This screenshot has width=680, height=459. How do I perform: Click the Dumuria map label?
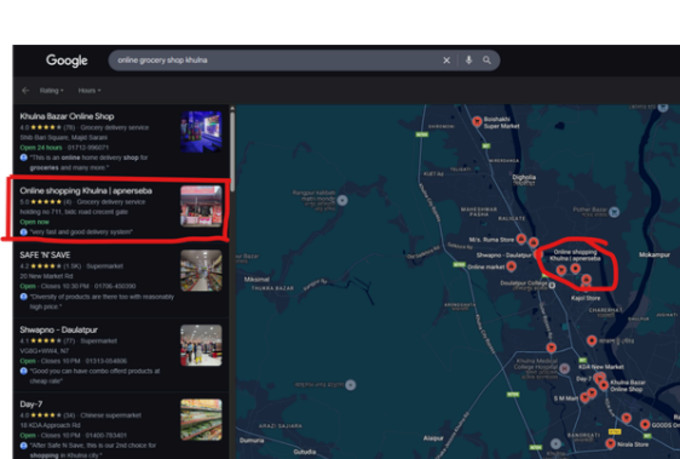pos(252,440)
